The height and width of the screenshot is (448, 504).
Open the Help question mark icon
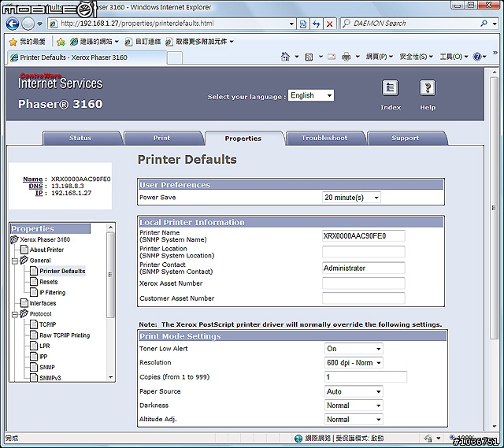pyautogui.click(x=428, y=87)
